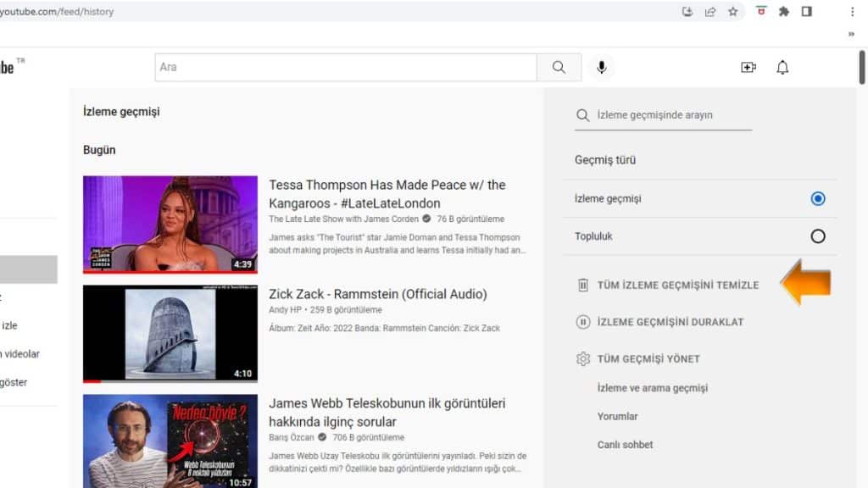
Task: Open Zick Zack - Rammstein (Official Audio) title
Action: click(x=377, y=294)
